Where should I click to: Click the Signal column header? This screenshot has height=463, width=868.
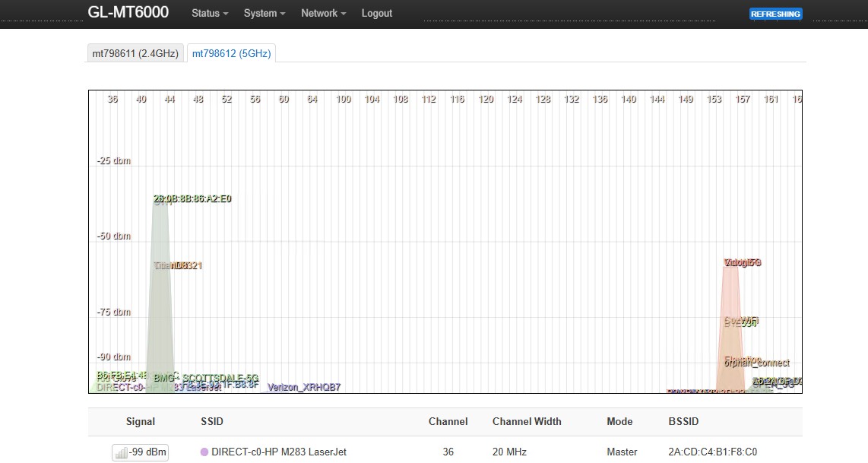coord(141,421)
